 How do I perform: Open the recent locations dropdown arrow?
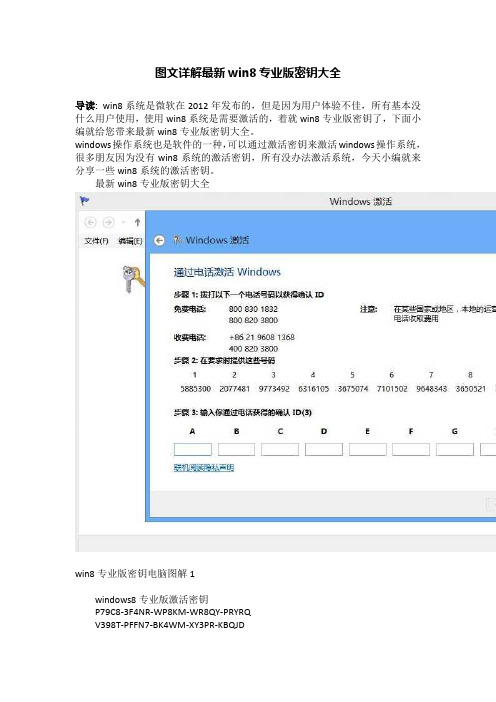(124, 223)
